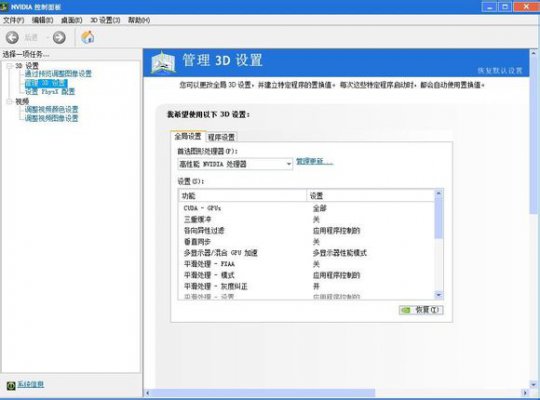Select the 平滑处理 - FXAA row
540x400 pixels.
[x=306, y=264]
